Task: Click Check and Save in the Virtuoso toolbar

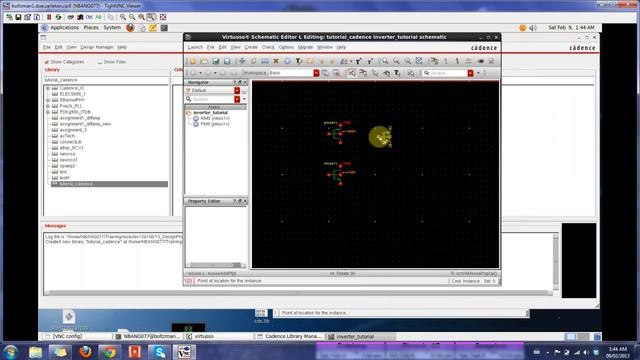Action: pos(216,61)
